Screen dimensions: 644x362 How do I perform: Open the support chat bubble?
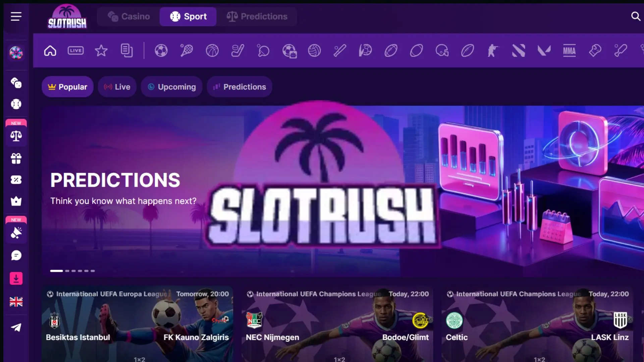tap(16, 255)
